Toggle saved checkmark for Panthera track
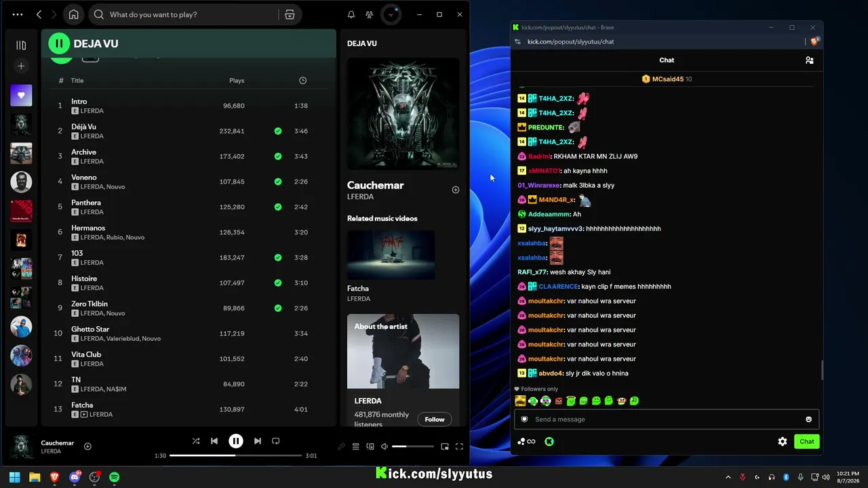Viewport: 868px width, 488px height. coord(278,207)
